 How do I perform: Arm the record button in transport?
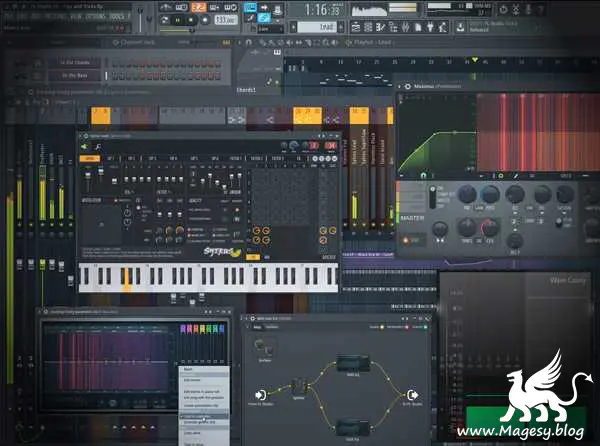tap(205, 20)
